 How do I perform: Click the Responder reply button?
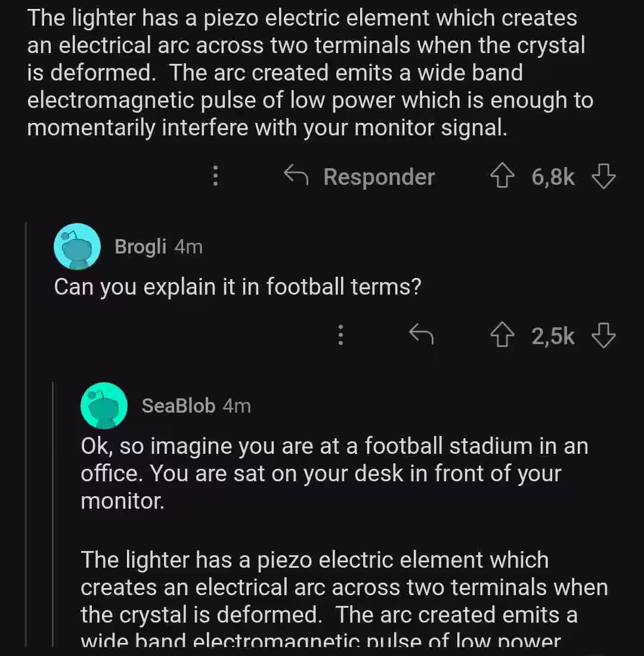coord(360,176)
